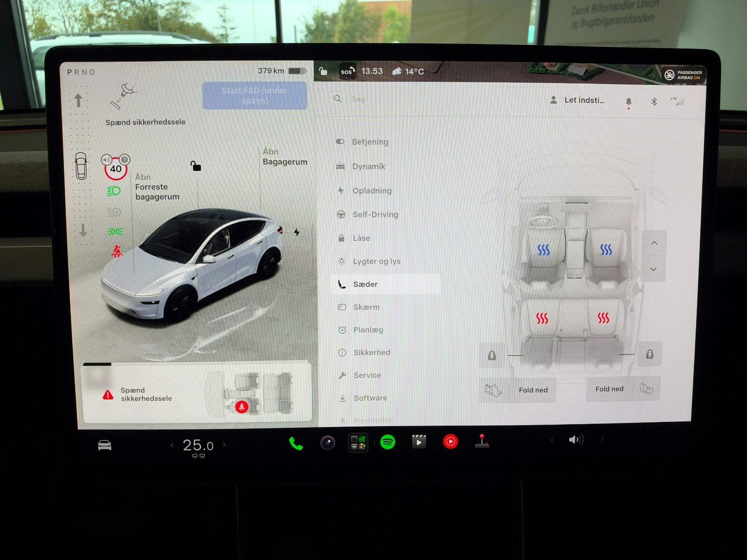Open the all-apps launcher icon

358,442
